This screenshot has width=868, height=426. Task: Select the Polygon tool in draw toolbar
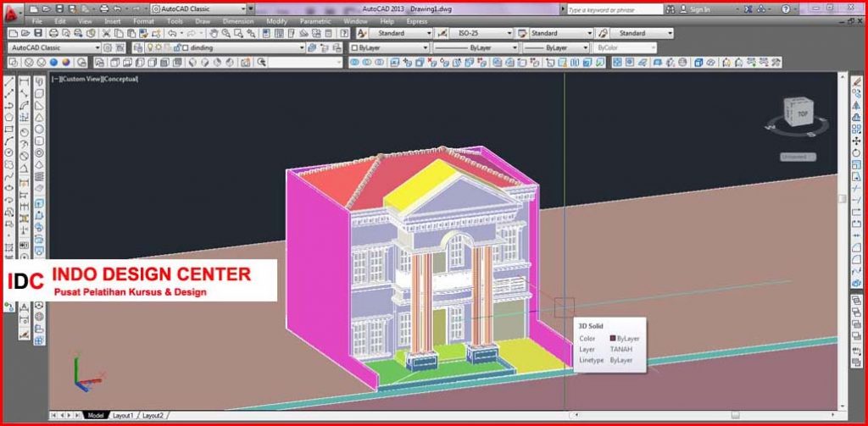click(x=8, y=117)
